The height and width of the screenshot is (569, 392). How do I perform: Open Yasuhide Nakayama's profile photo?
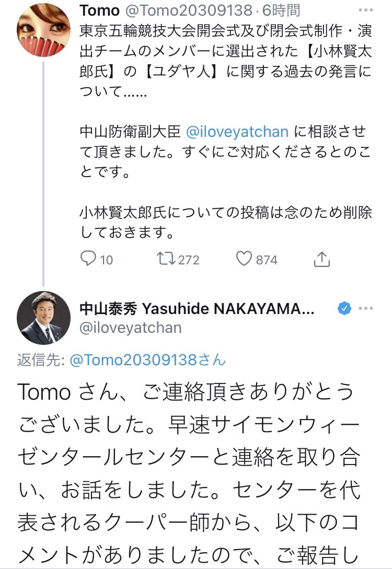point(43,318)
